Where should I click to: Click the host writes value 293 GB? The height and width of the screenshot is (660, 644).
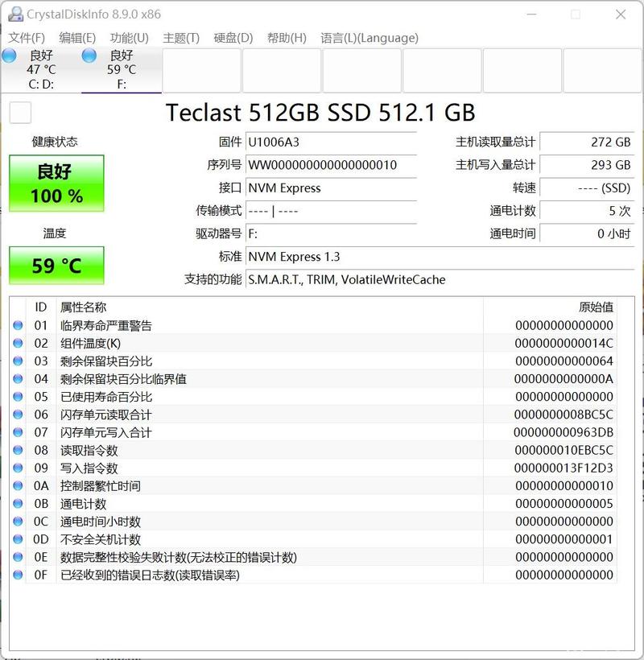pyautogui.click(x=587, y=164)
